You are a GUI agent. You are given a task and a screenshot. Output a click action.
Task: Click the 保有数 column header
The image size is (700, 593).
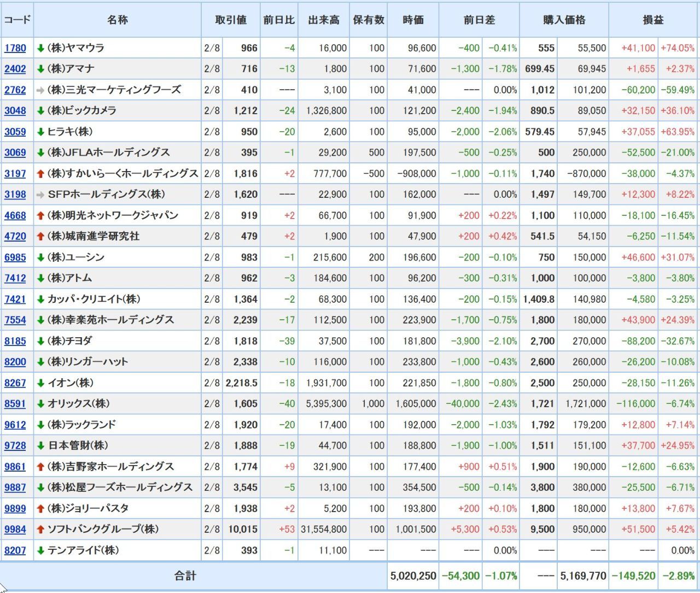[x=369, y=20]
